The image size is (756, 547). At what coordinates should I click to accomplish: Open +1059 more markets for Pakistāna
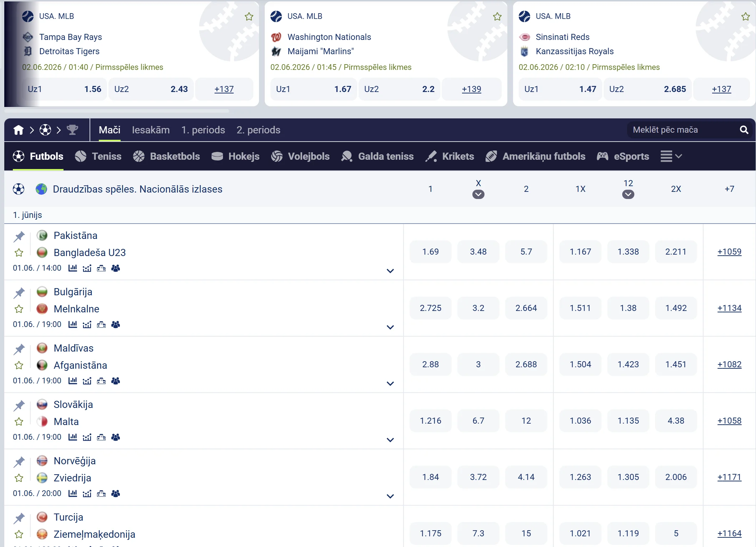pos(729,252)
